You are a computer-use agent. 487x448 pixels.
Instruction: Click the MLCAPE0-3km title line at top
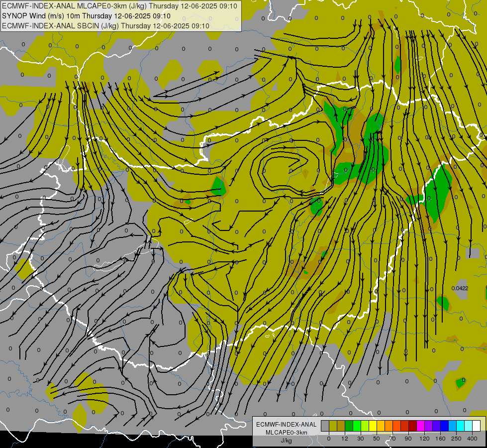tap(119, 6)
